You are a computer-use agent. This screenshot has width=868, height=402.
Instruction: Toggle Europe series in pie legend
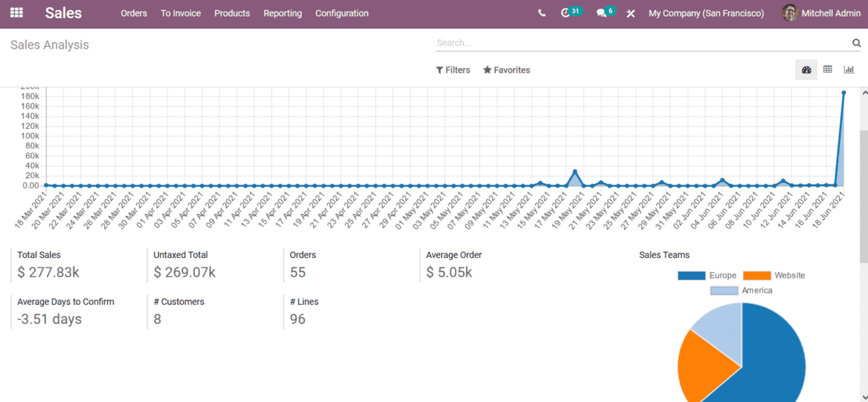coord(707,275)
